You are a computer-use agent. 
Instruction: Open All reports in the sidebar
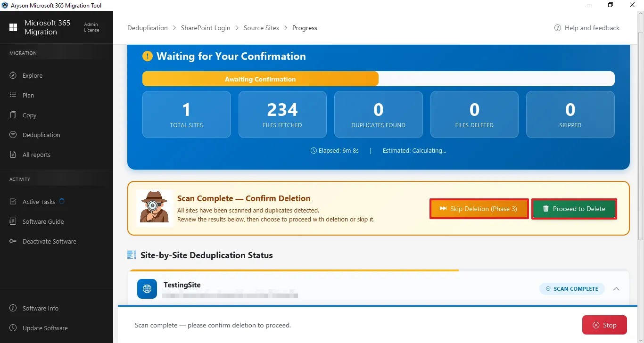pyautogui.click(x=57, y=155)
